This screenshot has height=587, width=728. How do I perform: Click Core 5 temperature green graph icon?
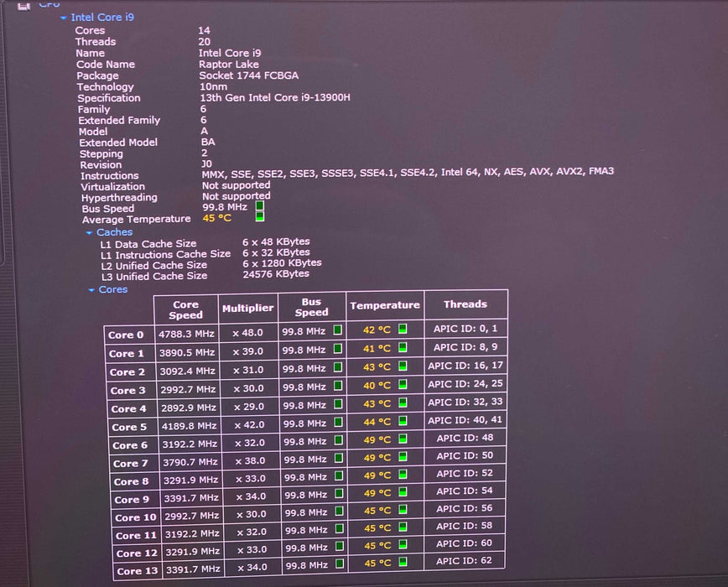pyautogui.click(x=403, y=420)
